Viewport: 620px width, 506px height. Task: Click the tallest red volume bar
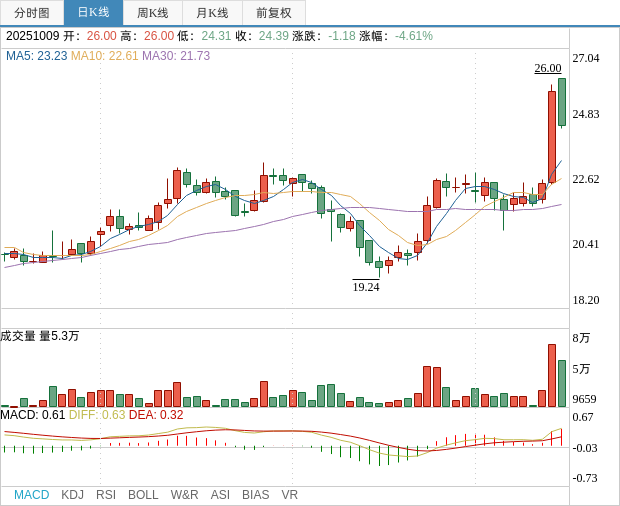tap(552, 375)
